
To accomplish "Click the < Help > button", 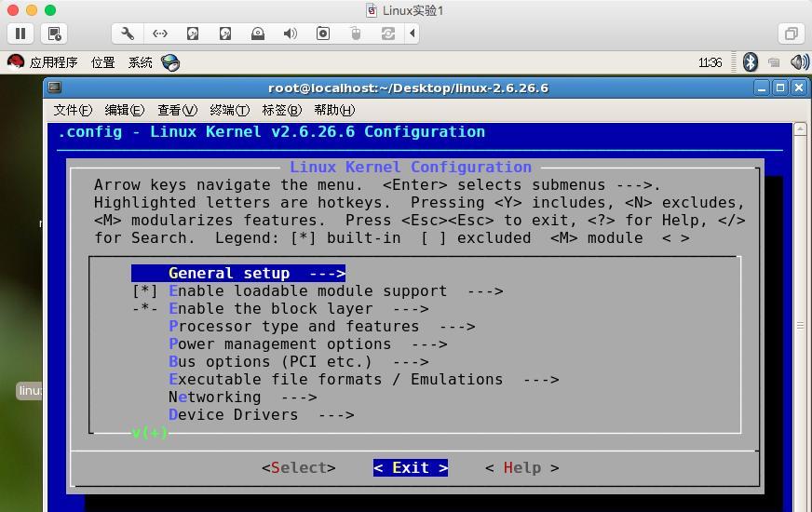I will click(522, 468).
